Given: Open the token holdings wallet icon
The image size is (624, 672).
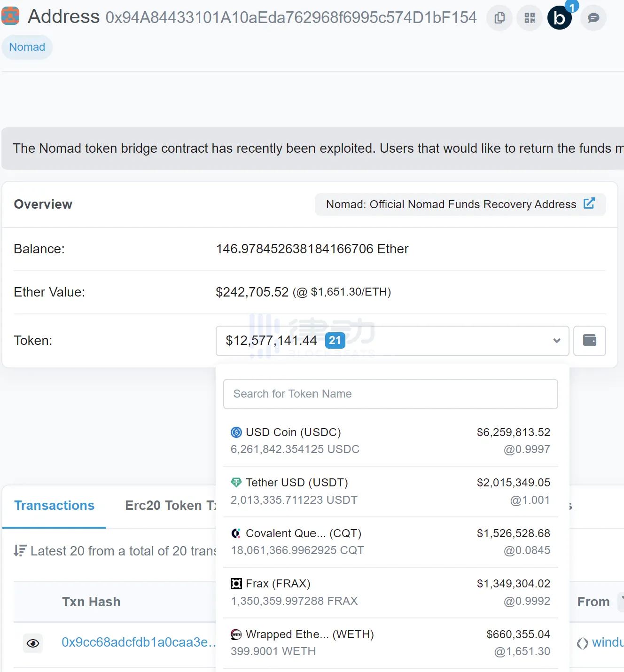Looking at the screenshot, I should pos(589,340).
